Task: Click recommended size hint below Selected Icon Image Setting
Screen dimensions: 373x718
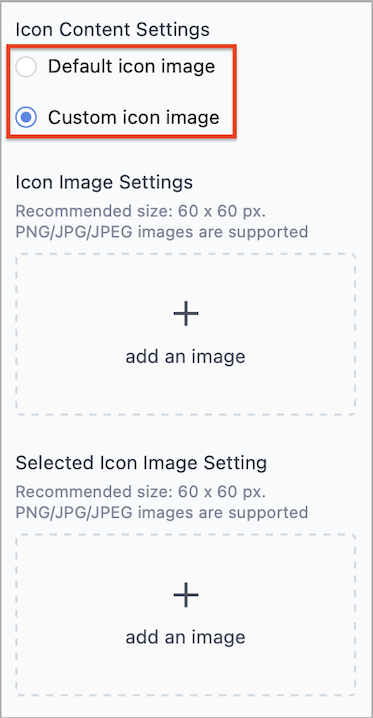Action: [x=141, y=492]
